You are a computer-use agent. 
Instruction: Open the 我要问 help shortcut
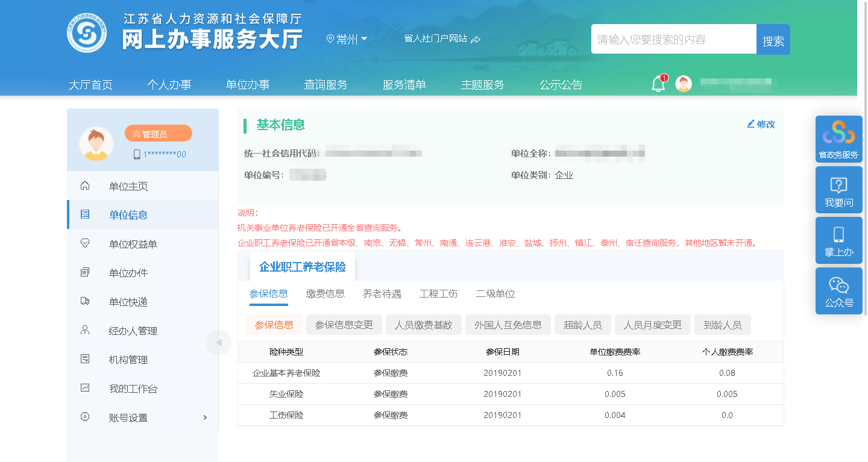(x=838, y=190)
